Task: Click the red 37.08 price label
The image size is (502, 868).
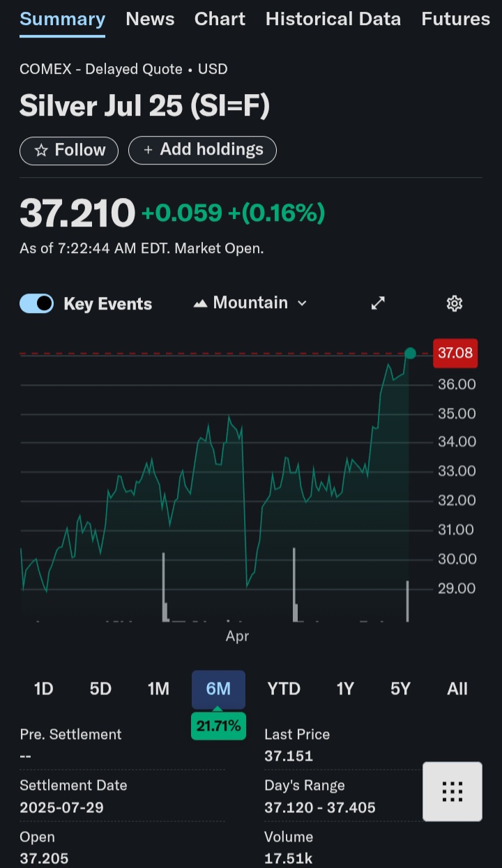Action: tap(455, 353)
